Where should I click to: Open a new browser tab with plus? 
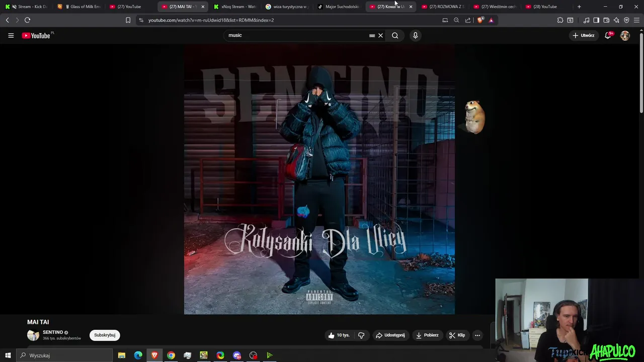pos(579,7)
